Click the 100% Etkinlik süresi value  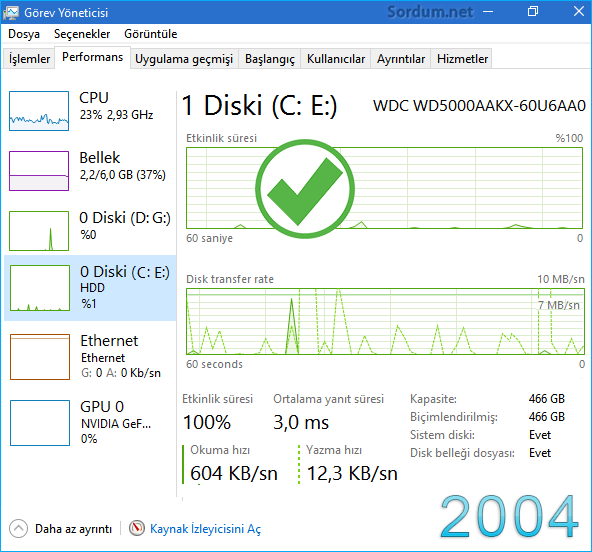pos(207,422)
